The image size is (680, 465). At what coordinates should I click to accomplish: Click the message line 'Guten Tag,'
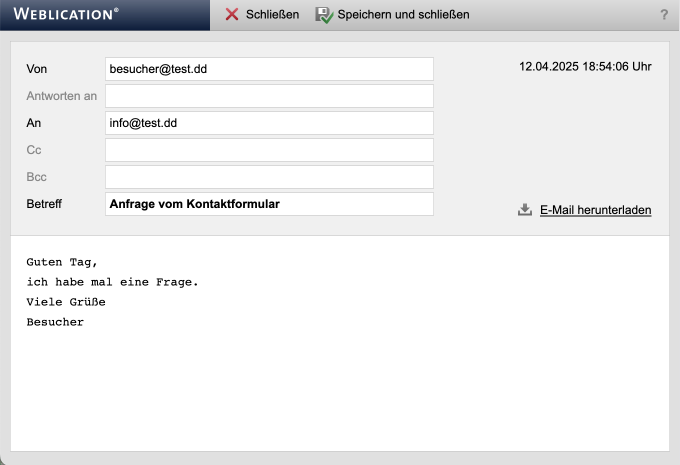62,262
